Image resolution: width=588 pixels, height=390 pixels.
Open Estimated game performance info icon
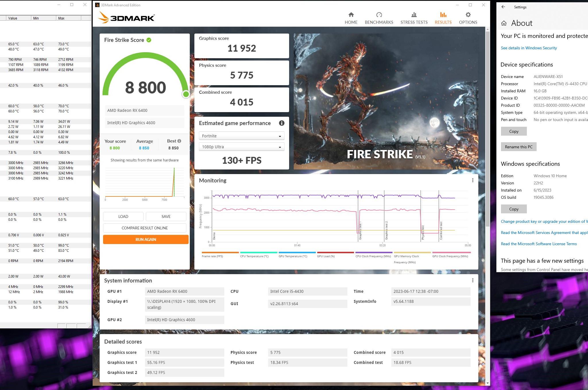pos(282,123)
